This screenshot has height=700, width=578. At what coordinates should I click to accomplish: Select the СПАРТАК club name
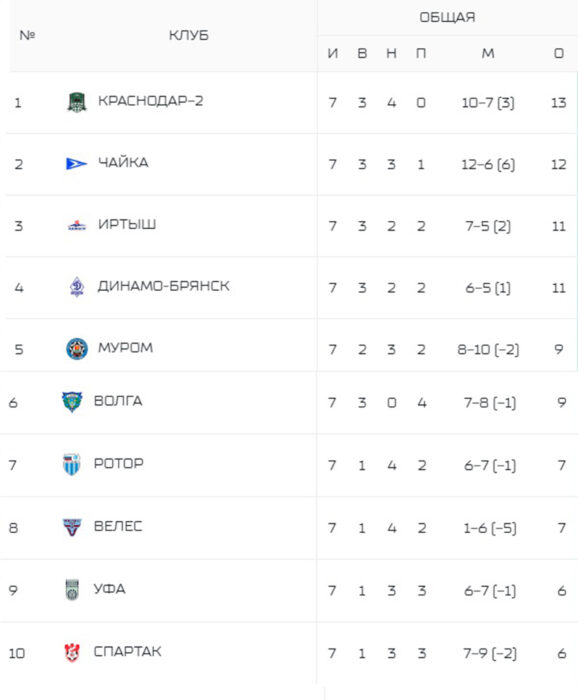[x=127, y=651]
